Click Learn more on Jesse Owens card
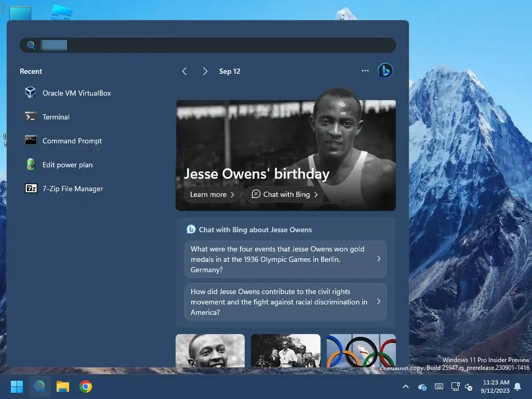532x399 pixels. tap(212, 194)
